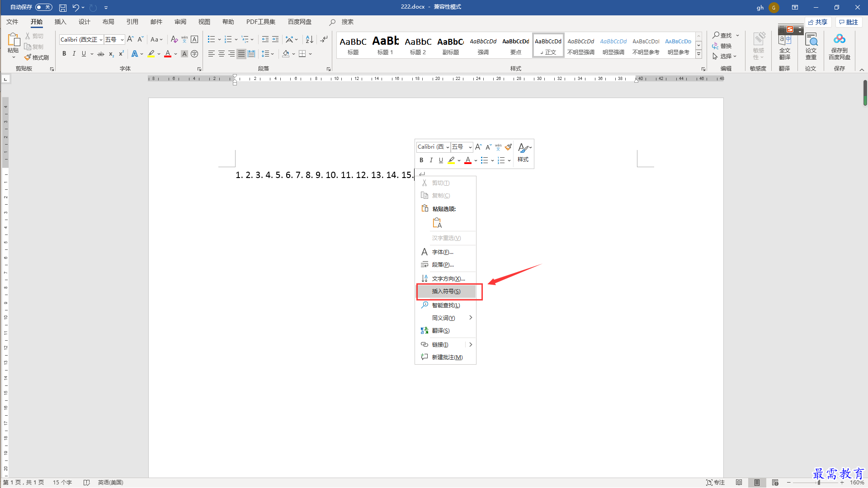Click the 批注 comments button

(849, 22)
